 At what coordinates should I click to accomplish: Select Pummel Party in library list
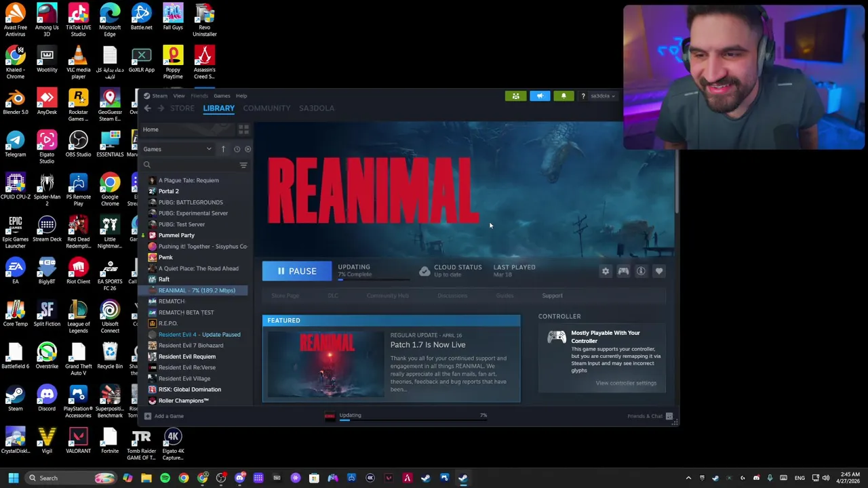point(176,235)
